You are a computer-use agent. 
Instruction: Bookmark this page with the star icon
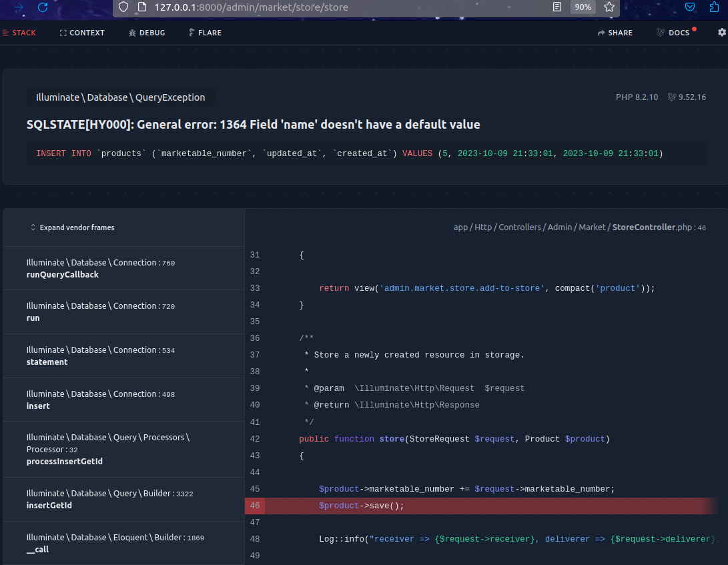(x=609, y=7)
